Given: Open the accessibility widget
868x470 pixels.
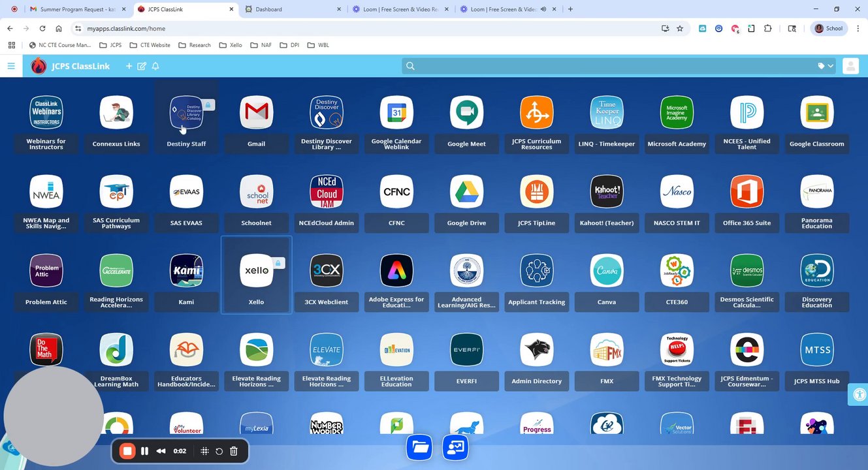Looking at the screenshot, I should click(x=858, y=394).
